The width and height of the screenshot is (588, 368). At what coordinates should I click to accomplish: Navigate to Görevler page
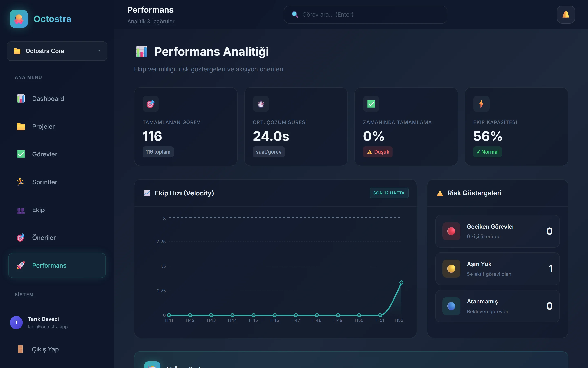[57, 154]
